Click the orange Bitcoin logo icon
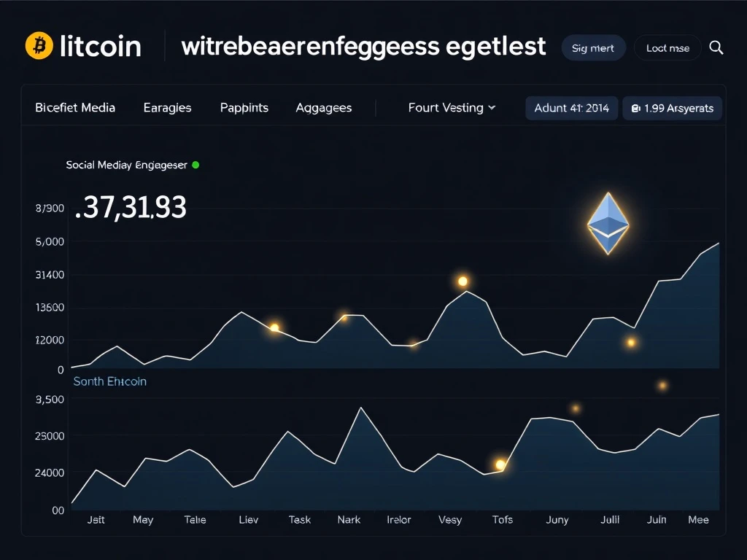This screenshot has width=747, height=560. (x=39, y=46)
